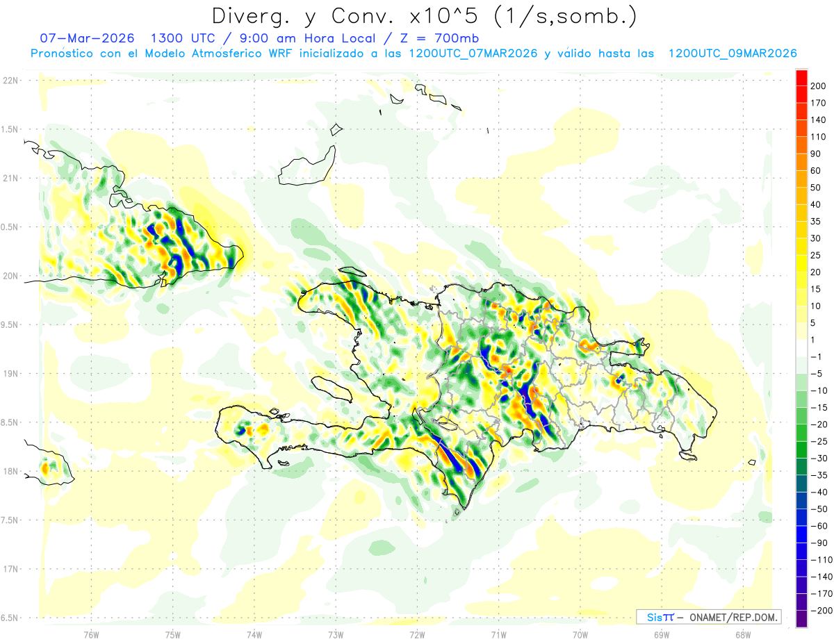Screen dimensions: 834x644
Task: Click the "75W" longitude axis label
Action: (x=173, y=634)
